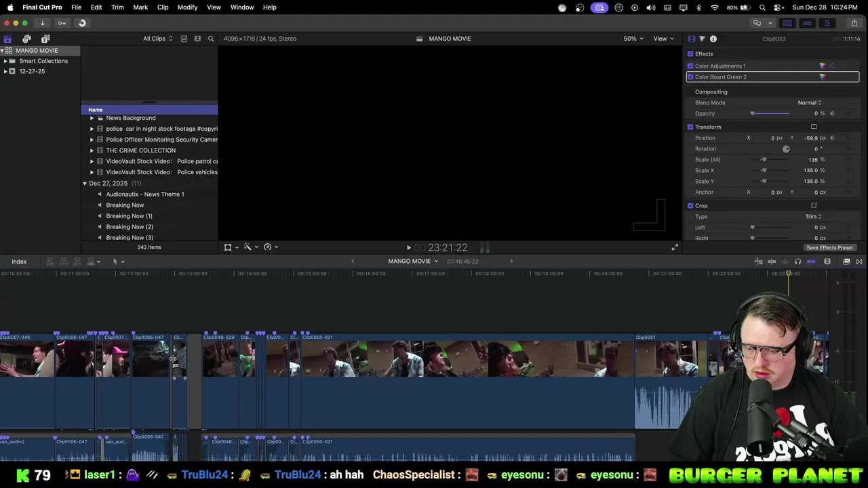The height and width of the screenshot is (488, 868).
Task: Disable Color Board Green 2 effect checkbox
Action: [x=690, y=77]
